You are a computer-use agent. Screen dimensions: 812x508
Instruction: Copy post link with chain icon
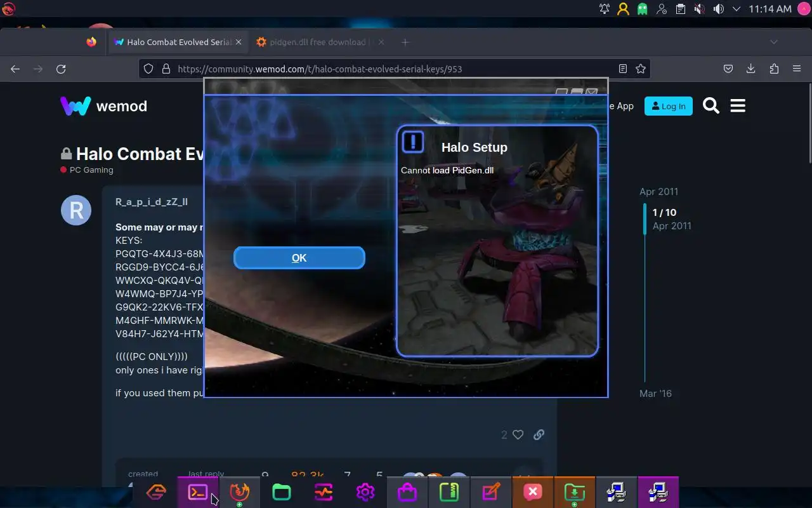pos(539,435)
